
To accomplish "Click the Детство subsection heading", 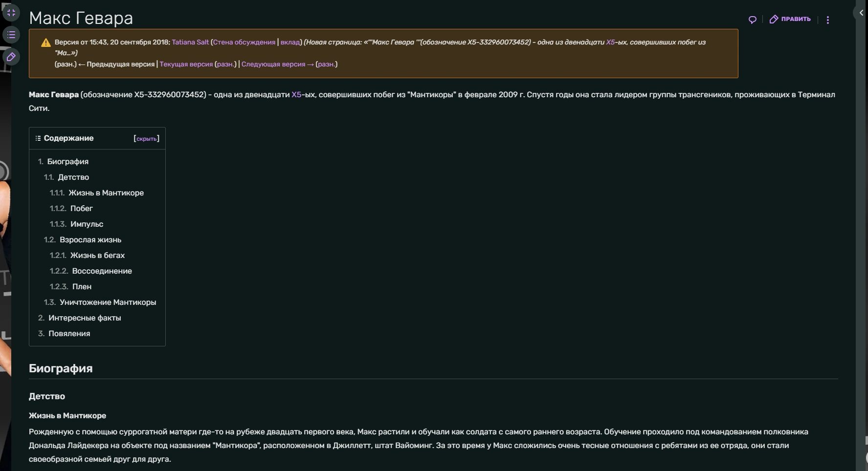I will 47,396.
